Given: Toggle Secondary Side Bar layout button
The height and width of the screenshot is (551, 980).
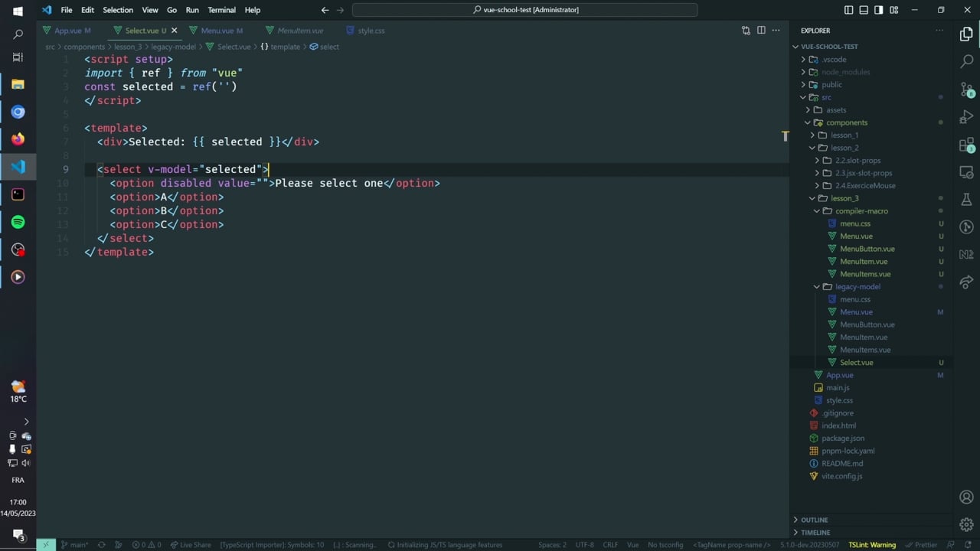Looking at the screenshot, I should coord(878,10).
